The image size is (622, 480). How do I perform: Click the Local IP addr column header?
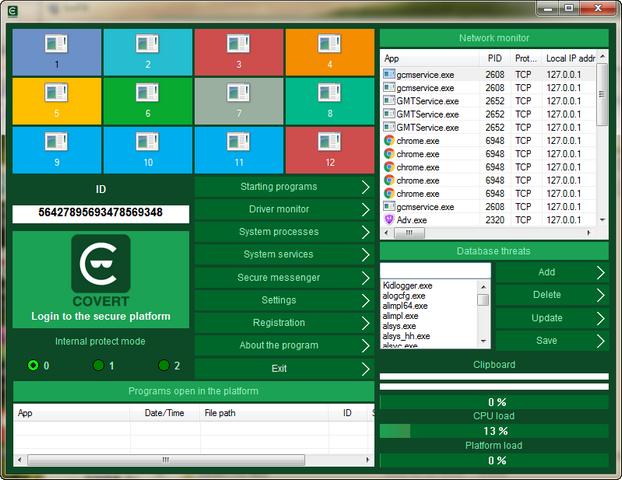click(x=569, y=59)
